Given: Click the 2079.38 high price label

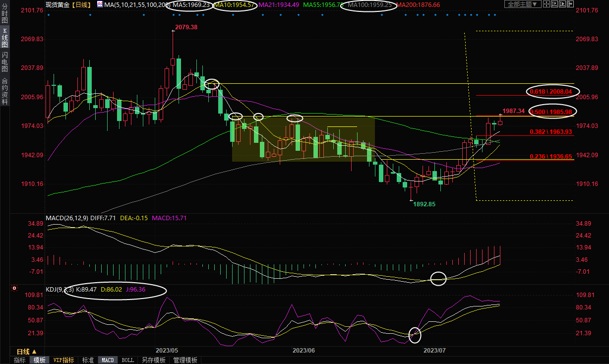Looking at the screenshot, I should (x=186, y=27).
